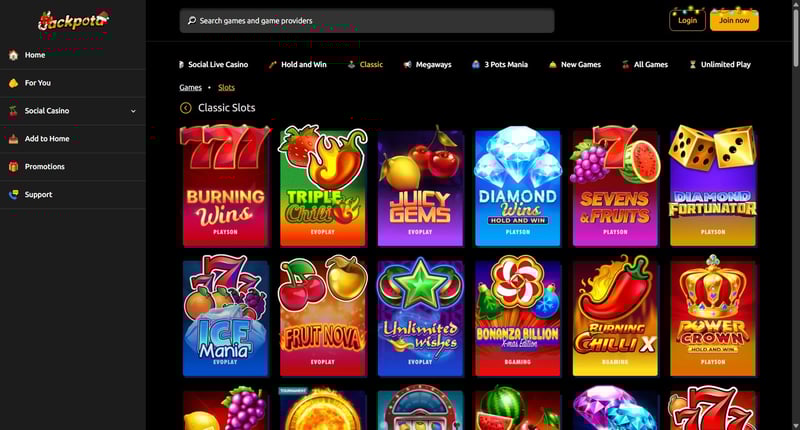Open the Megaways category tab
Screen dimensions: 800x430
pos(428,64)
